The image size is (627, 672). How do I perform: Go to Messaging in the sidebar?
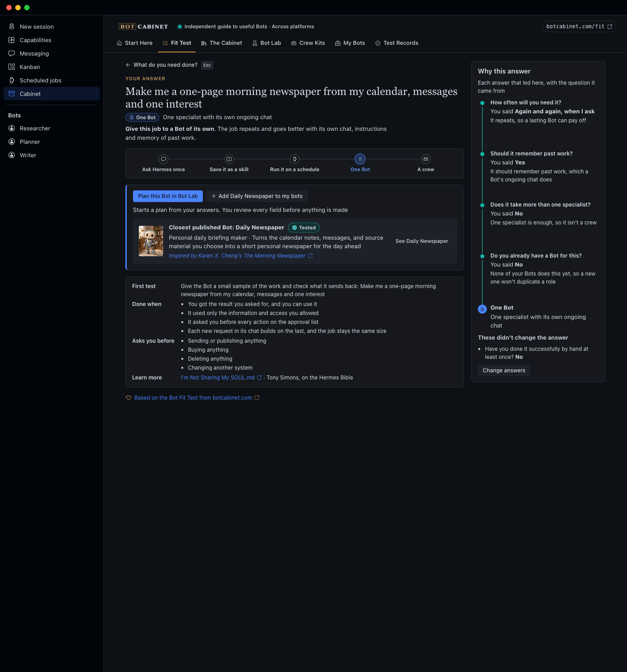[52, 53]
